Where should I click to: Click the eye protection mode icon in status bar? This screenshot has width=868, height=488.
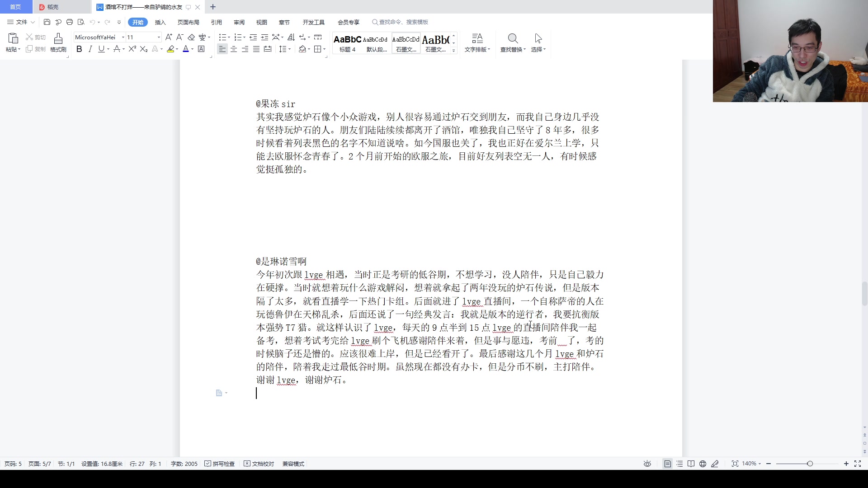point(647,464)
